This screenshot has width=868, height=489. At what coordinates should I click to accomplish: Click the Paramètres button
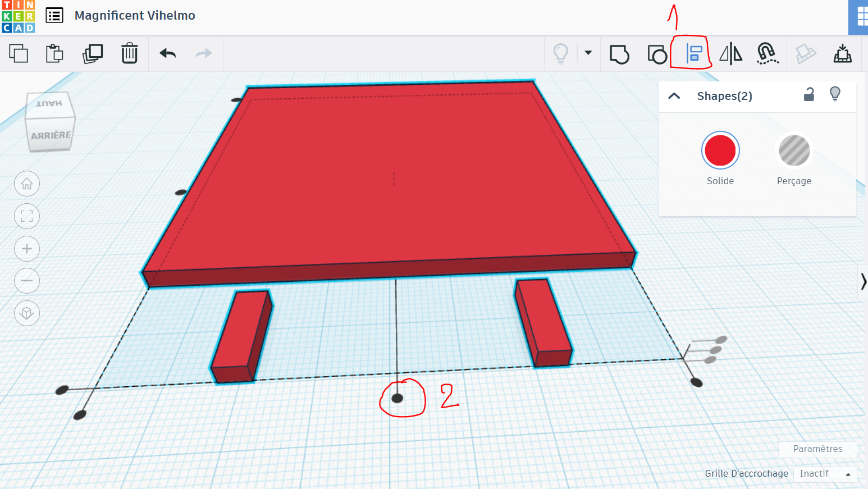(817, 449)
